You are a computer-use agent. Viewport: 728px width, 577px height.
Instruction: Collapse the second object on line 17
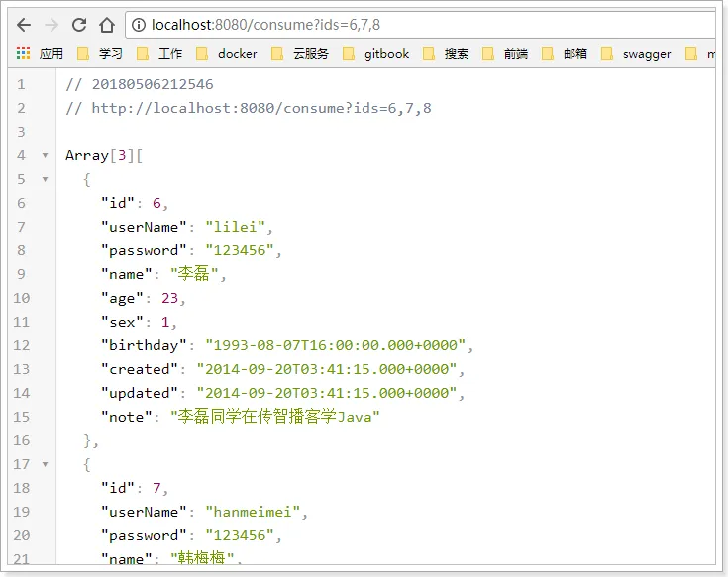pos(45,464)
